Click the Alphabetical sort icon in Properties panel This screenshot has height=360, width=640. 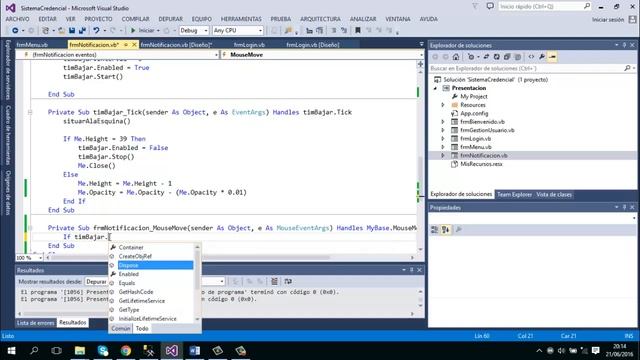(x=445, y=230)
